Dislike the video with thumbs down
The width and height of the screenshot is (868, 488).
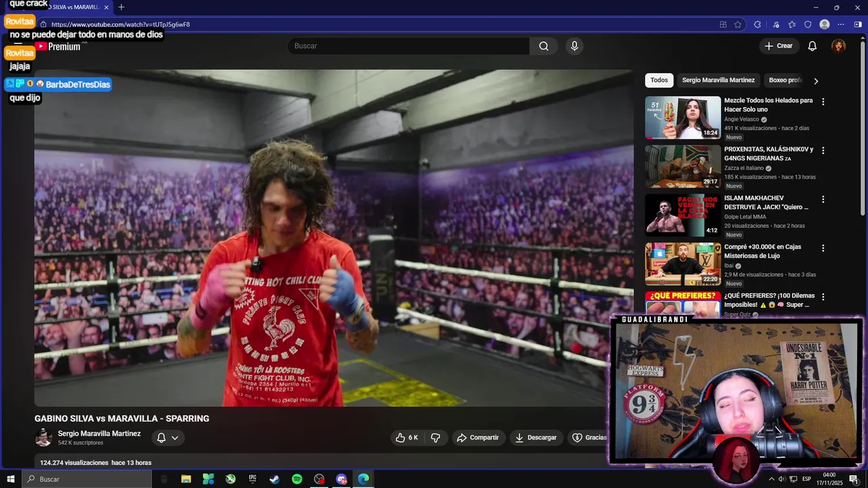(435, 438)
